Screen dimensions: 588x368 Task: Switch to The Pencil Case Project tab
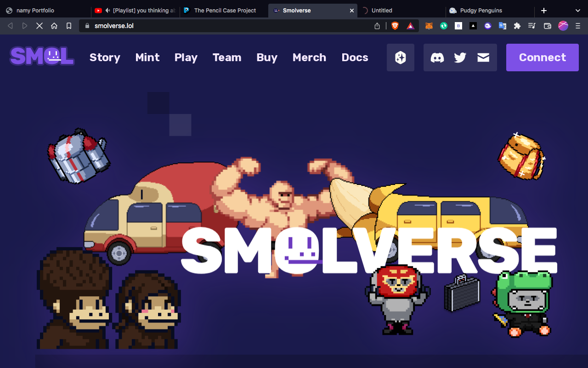point(224,10)
